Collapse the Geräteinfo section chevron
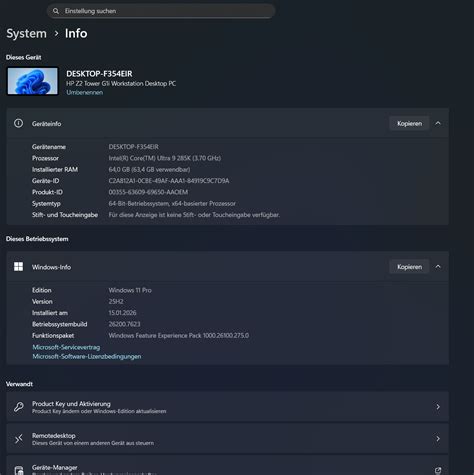 [438, 123]
